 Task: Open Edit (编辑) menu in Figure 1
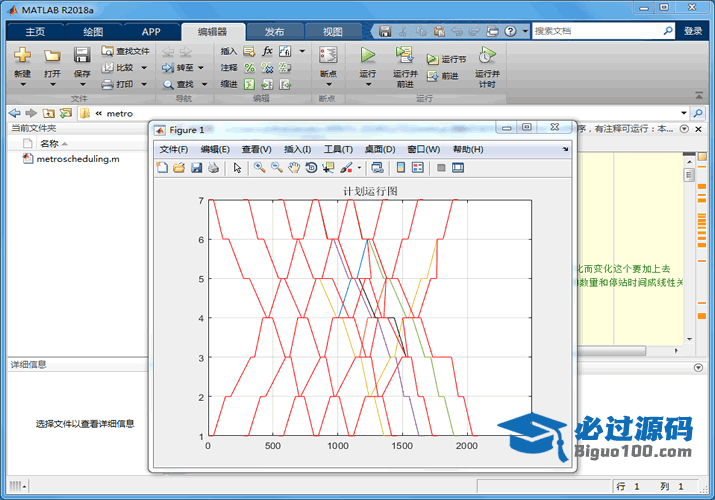pyautogui.click(x=215, y=149)
